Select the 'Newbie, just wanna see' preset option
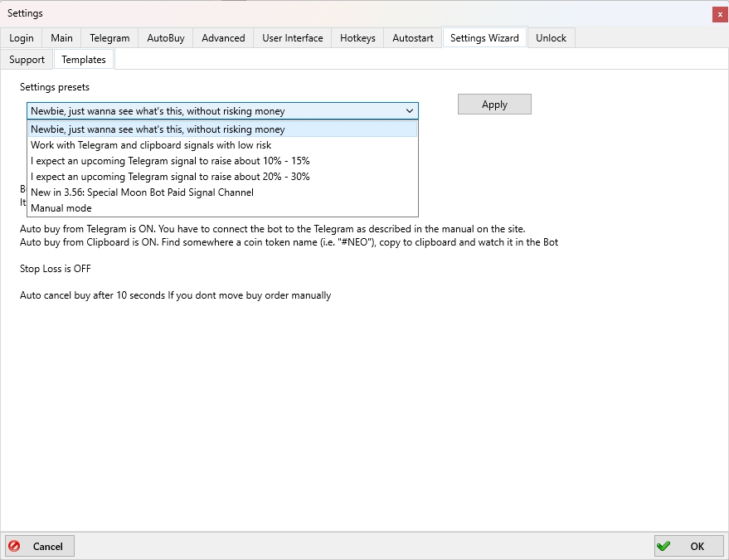Image resolution: width=729 pixels, height=560 pixels. click(x=158, y=129)
